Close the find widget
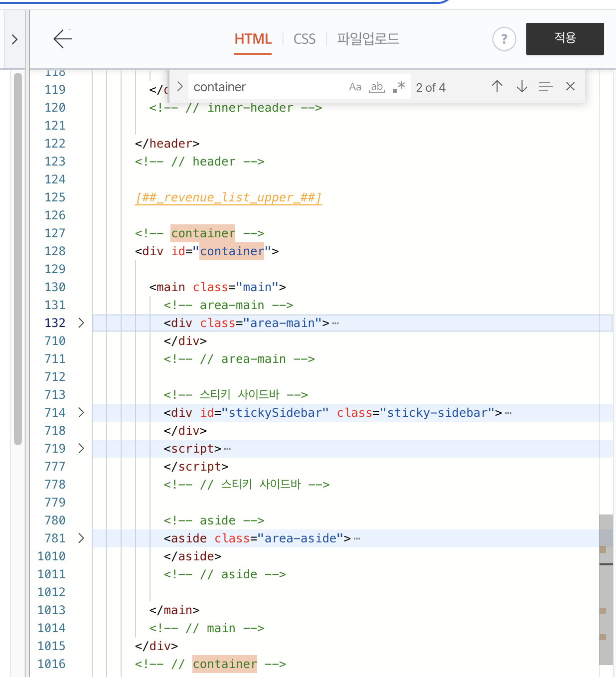This screenshot has height=677, width=616. pyautogui.click(x=571, y=87)
